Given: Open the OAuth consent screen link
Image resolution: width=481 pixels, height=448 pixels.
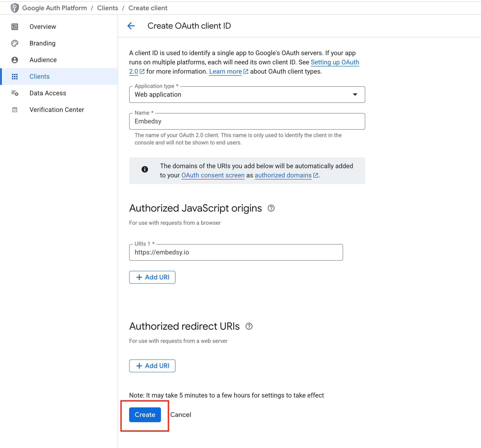Looking at the screenshot, I should click(212, 175).
